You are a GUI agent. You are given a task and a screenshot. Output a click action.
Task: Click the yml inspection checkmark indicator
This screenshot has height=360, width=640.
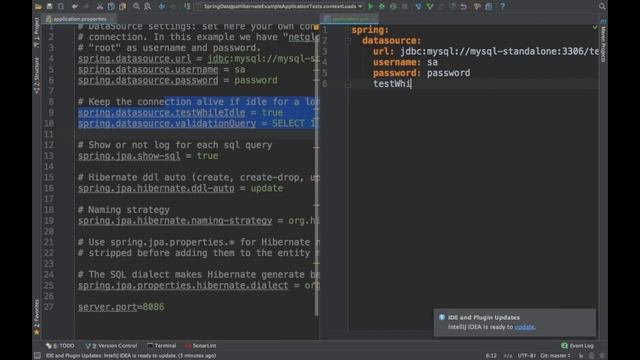[x=595, y=27]
